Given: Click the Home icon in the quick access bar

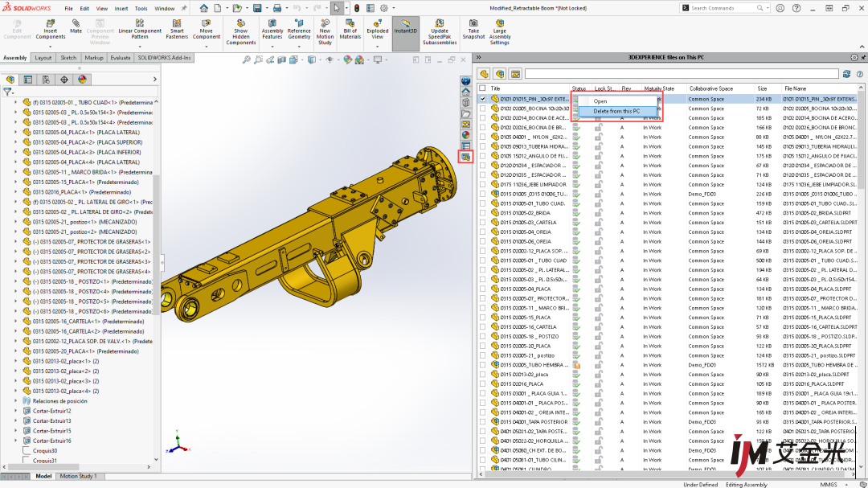Looking at the screenshot, I should click(203, 8).
